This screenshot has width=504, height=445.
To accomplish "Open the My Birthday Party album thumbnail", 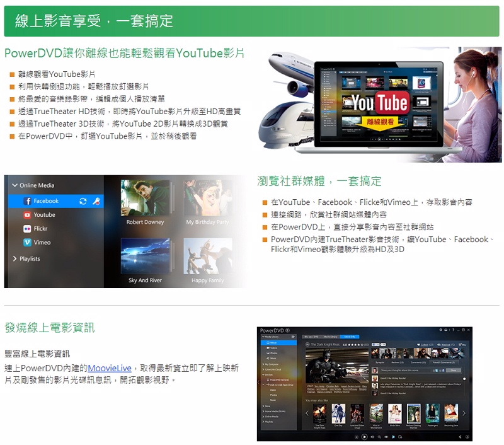I will pos(208,198).
